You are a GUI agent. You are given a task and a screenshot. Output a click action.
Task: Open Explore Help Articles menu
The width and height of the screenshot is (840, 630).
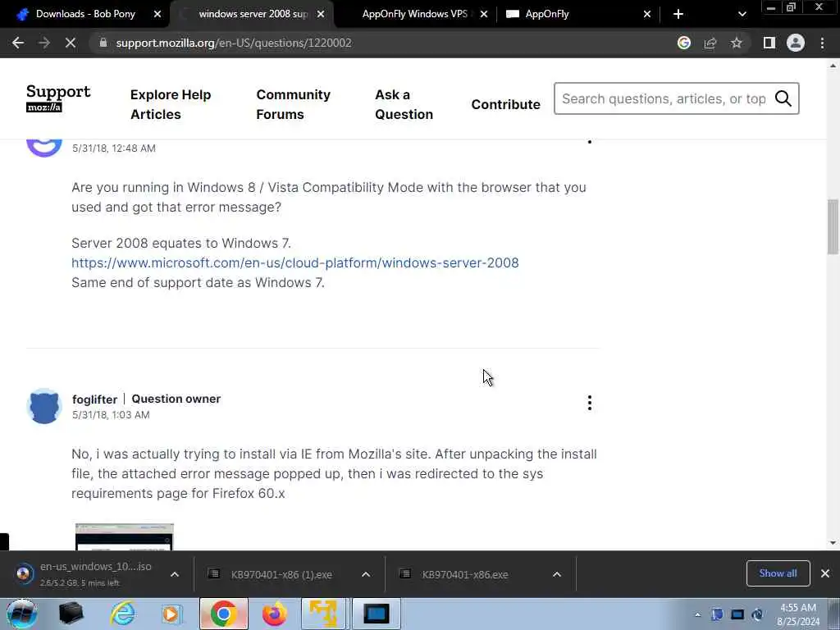pos(171,104)
